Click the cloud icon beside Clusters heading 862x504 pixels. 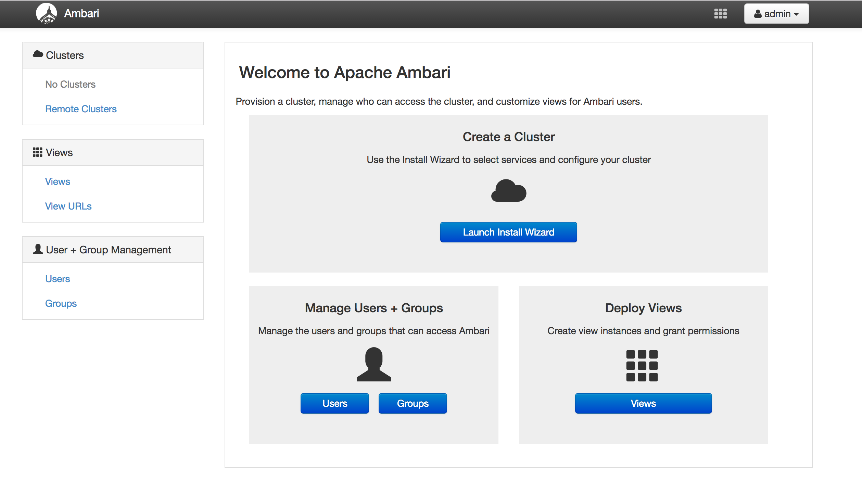coord(38,54)
